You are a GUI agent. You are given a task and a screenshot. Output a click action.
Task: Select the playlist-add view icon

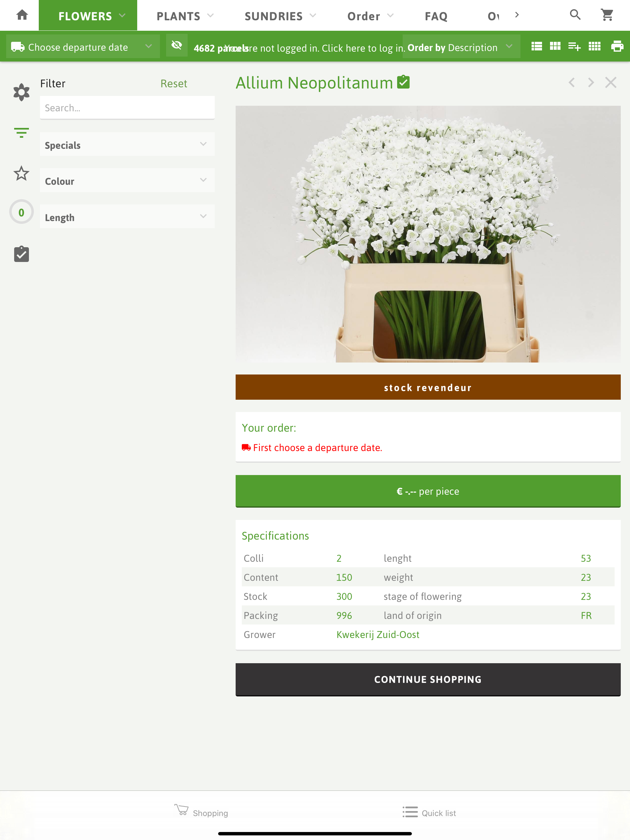tap(574, 46)
